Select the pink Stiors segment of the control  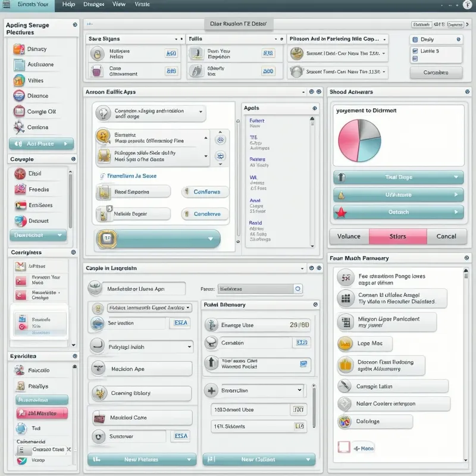click(x=397, y=236)
